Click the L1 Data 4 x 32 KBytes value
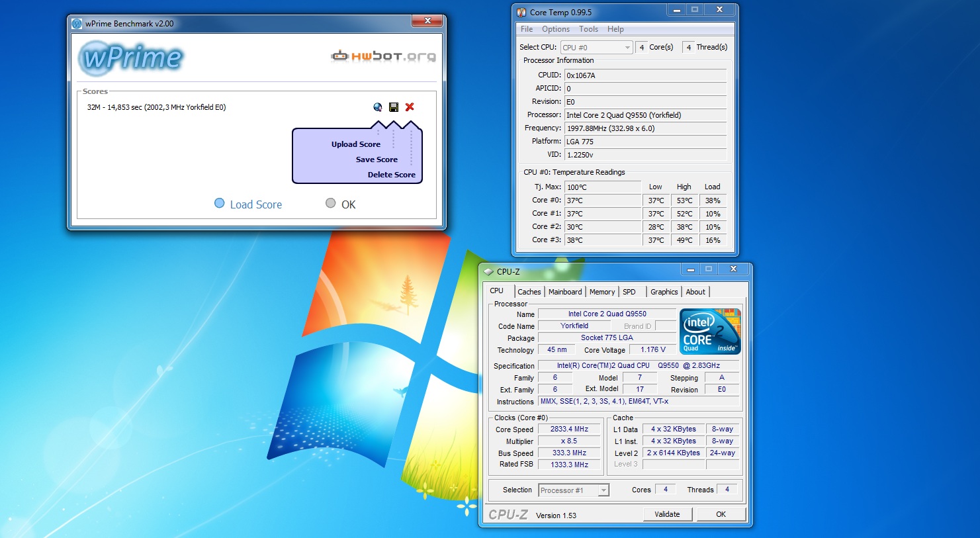This screenshot has height=538, width=980. tap(673, 429)
